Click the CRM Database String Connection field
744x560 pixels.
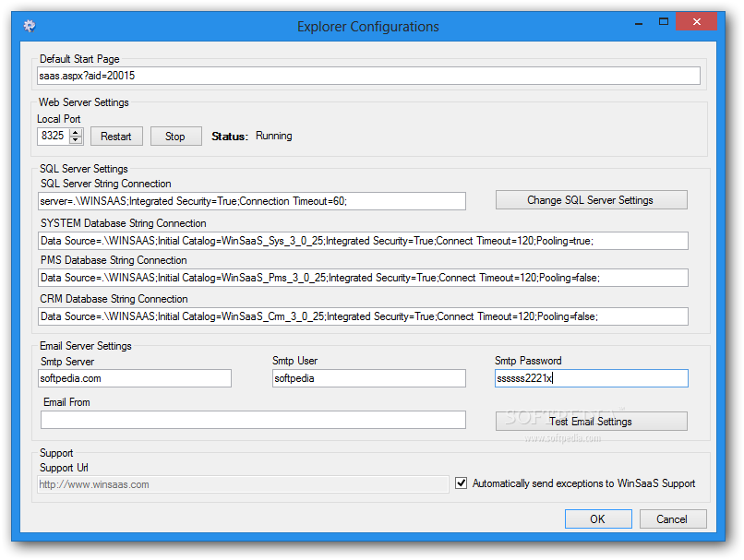[x=363, y=316]
